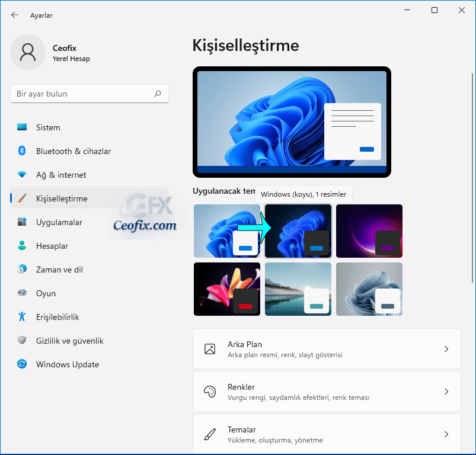Apply the purple glow theme

pos(369,231)
